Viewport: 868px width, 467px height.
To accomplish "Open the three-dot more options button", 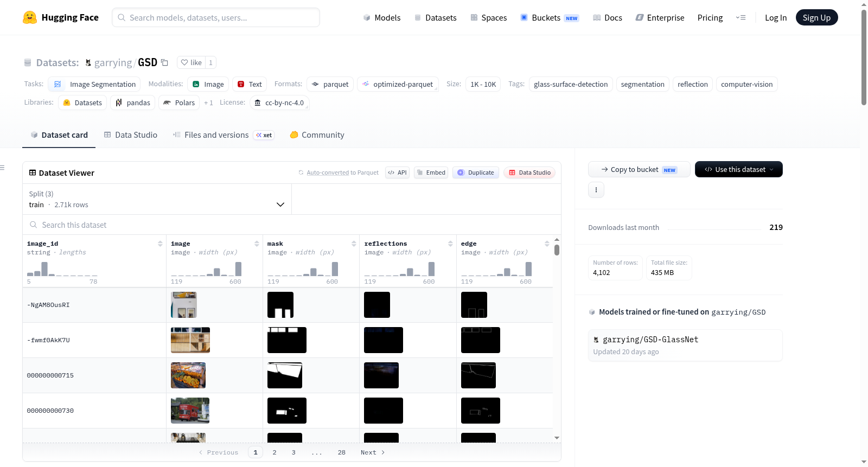I will point(596,190).
